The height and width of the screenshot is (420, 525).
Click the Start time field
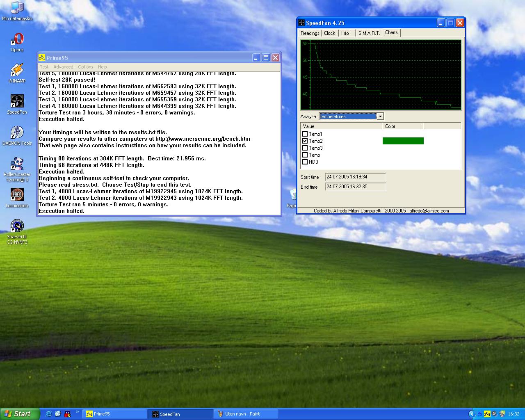click(x=355, y=177)
